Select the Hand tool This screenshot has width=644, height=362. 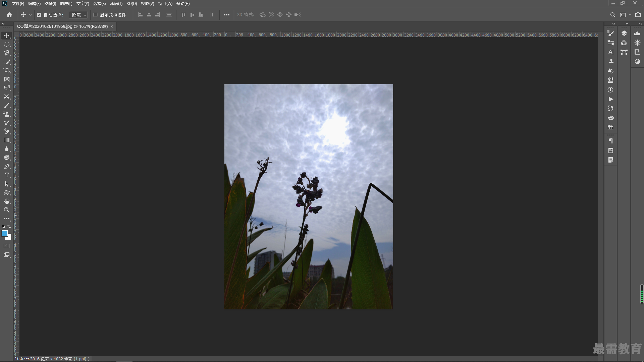[x=7, y=201]
